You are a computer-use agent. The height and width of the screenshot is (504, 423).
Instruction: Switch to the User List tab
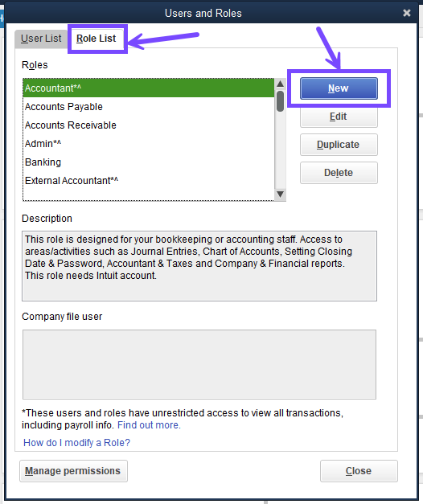point(41,39)
